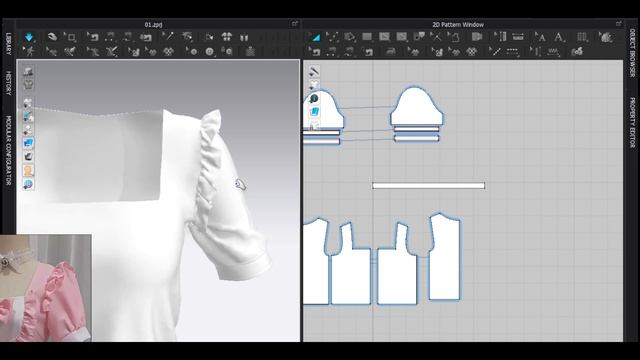Open the needle icon dropdown in 2D sidebar
Image resolution: width=640 pixels, height=360 pixels.
[x=314, y=72]
